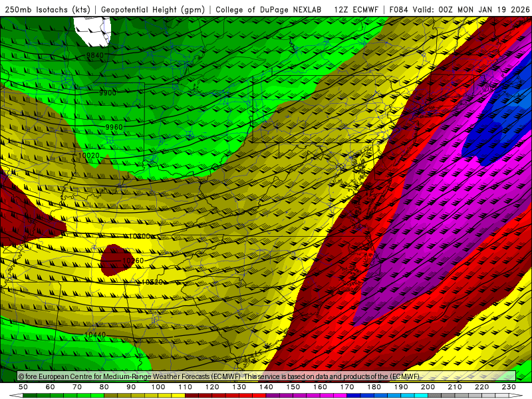Click the legend value 90
The image size is (532, 399).
pos(131,387)
